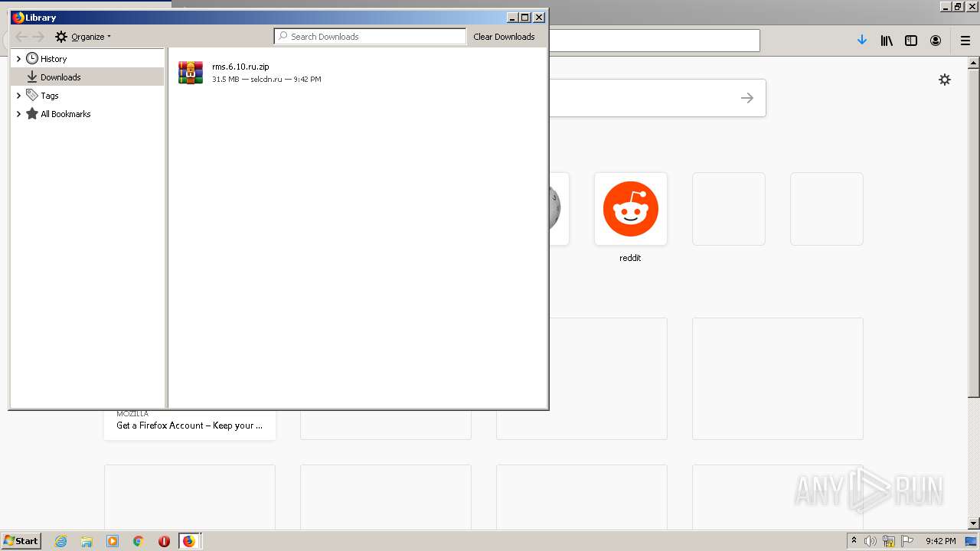980x551 pixels.
Task: Open the Firefox account icon
Action: [x=936, y=41]
